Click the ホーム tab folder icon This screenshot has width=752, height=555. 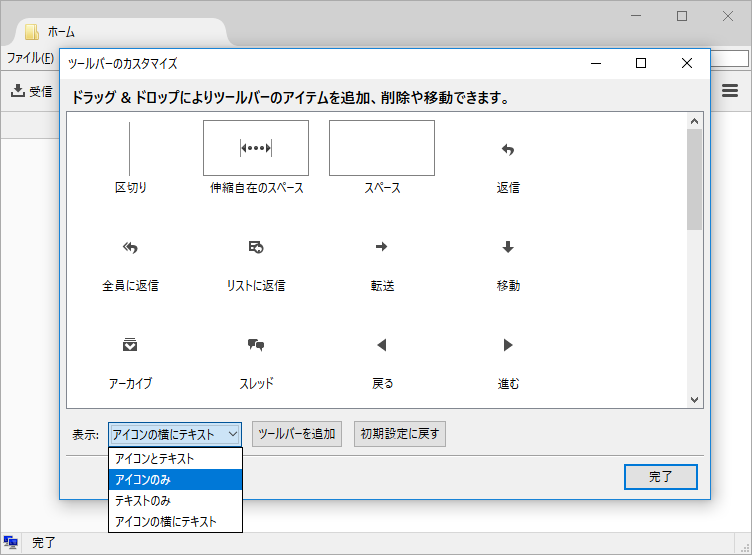pyautogui.click(x=32, y=32)
